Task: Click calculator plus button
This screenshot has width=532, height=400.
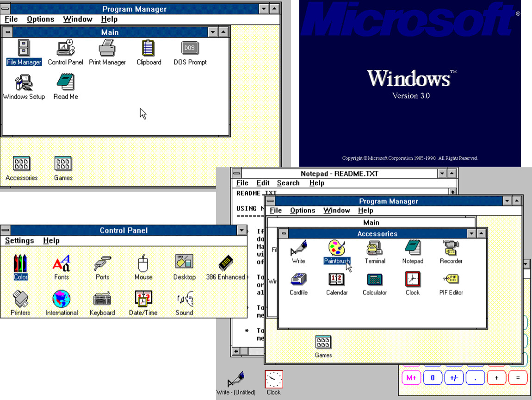Action: pyautogui.click(x=496, y=378)
